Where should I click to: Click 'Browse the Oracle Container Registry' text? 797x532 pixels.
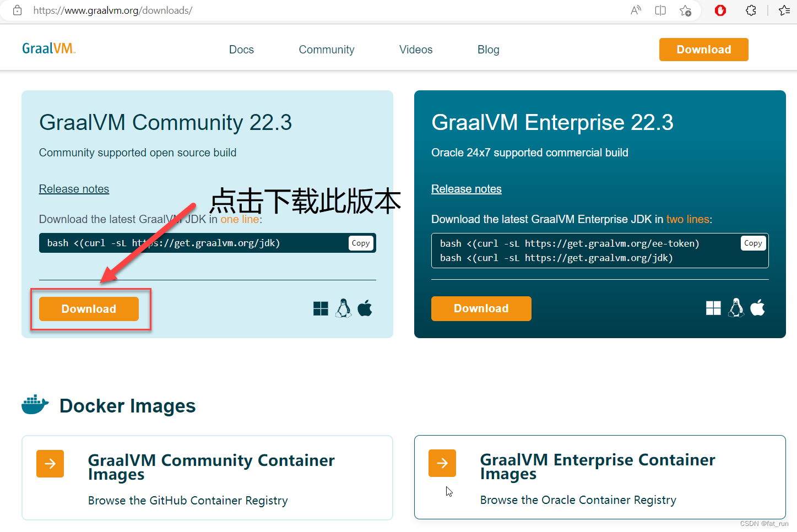[578, 500]
